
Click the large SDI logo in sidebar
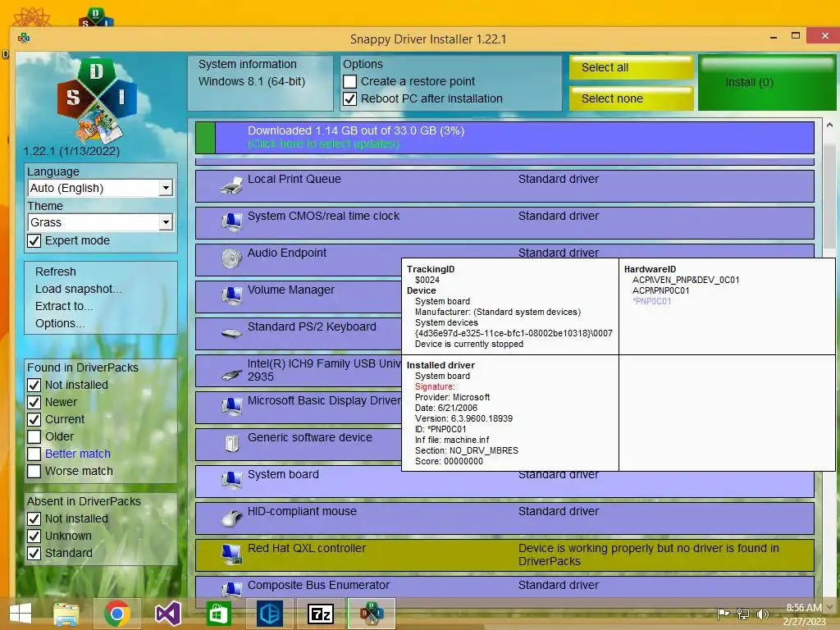click(x=97, y=100)
